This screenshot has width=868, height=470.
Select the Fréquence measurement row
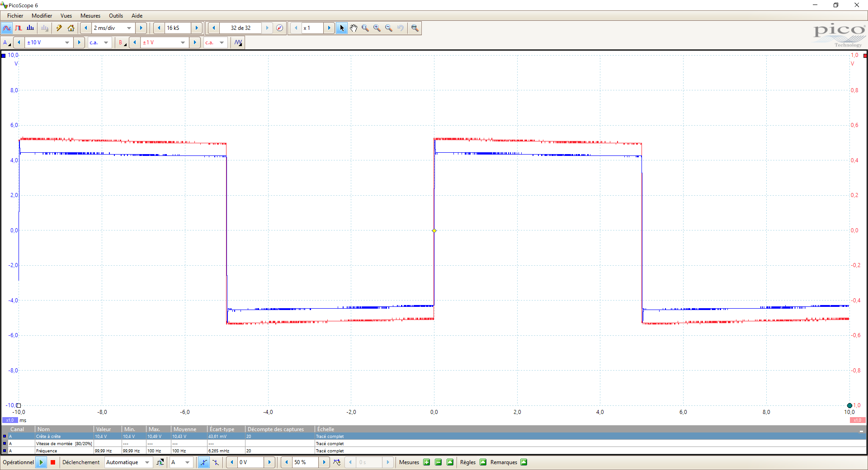[434, 451]
